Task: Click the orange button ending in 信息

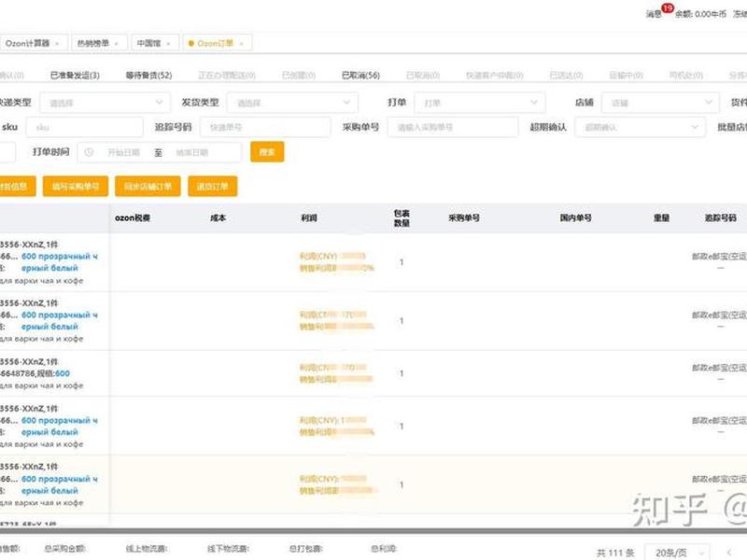Action: (x=17, y=186)
